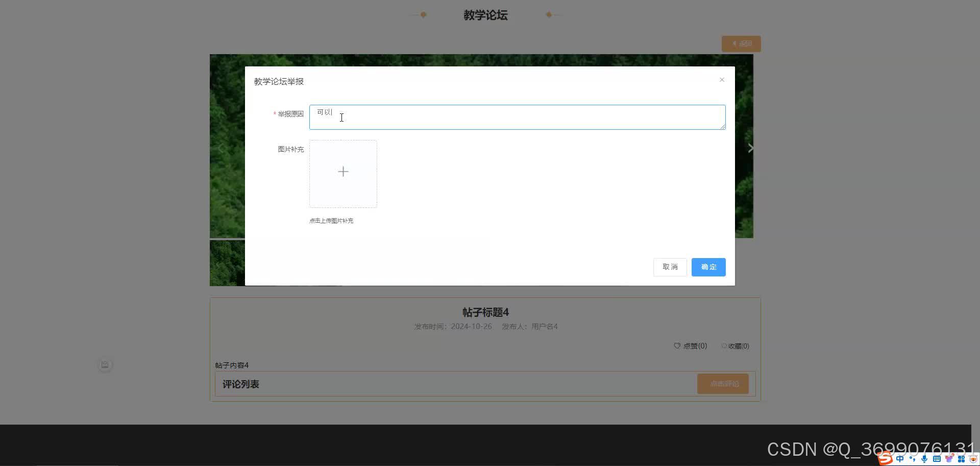
Task: Click the fox avatar icon in IME bar
Action: pyautogui.click(x=973, y=459)
